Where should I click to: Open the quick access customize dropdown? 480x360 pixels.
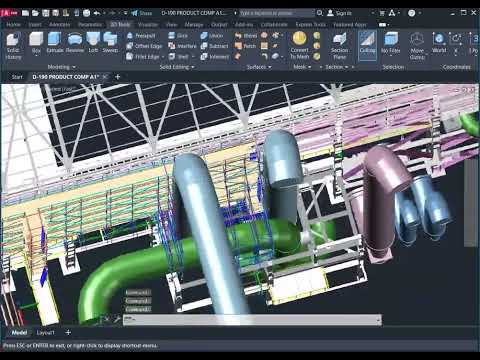click(125, 13)
